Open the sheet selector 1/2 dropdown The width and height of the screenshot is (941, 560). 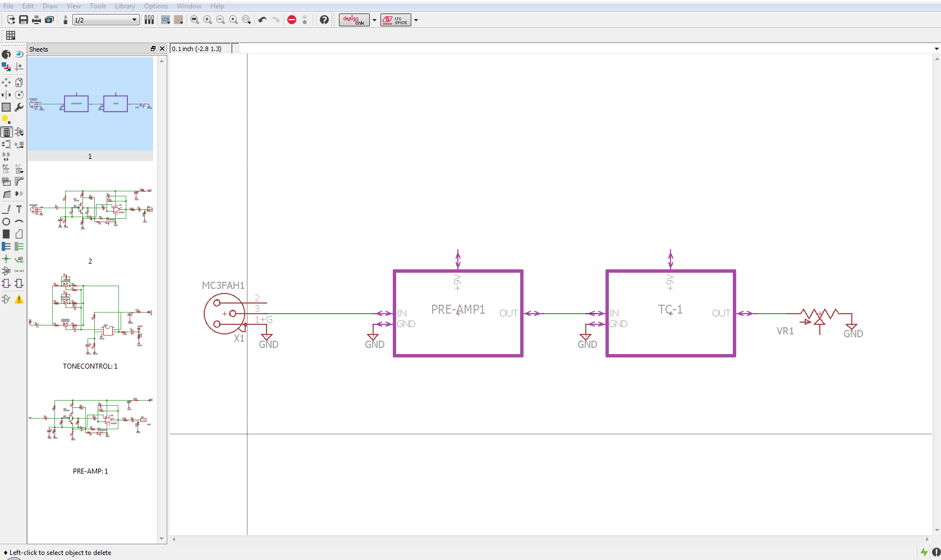click(134, 20)
